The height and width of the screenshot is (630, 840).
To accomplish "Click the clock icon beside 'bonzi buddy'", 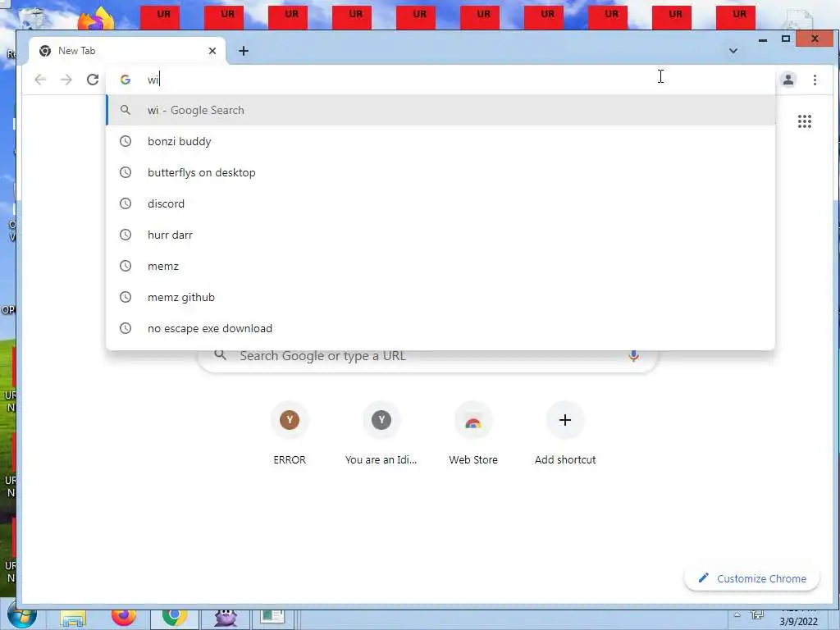I will click(x=126, y=141).
